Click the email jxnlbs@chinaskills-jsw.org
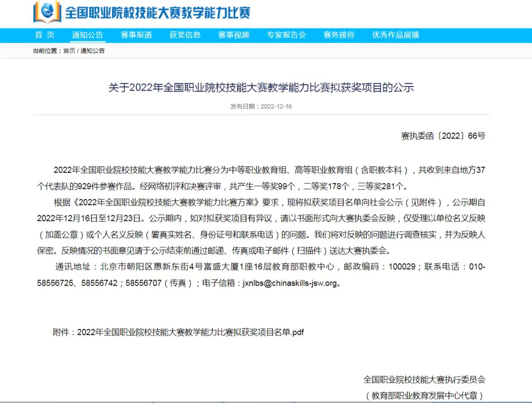532x403 pixels. point(289,283)
